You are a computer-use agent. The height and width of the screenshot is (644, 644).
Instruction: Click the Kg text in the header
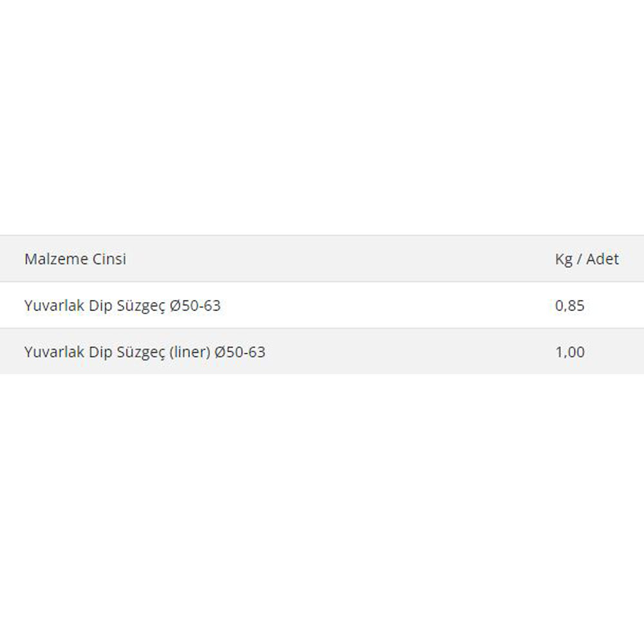click(x=563, y=260)
